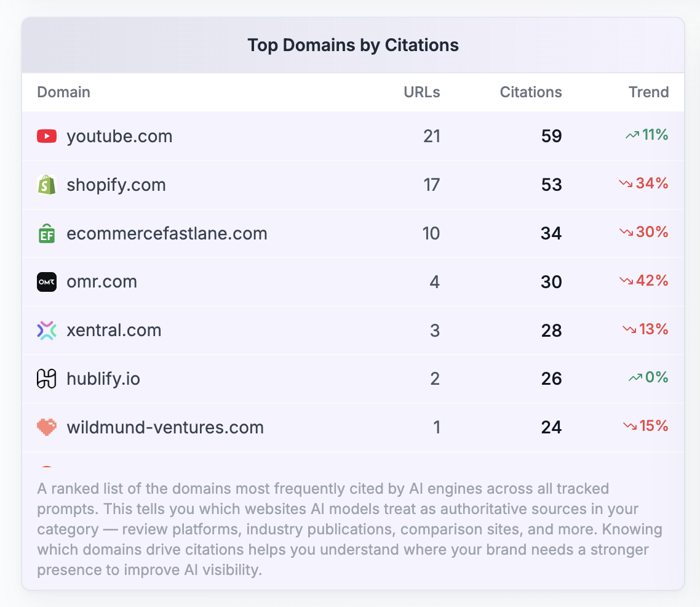Click the 42% trend value
Viewport: 700px width, 607px height.
pyautogui.click(x=652, y=281)
